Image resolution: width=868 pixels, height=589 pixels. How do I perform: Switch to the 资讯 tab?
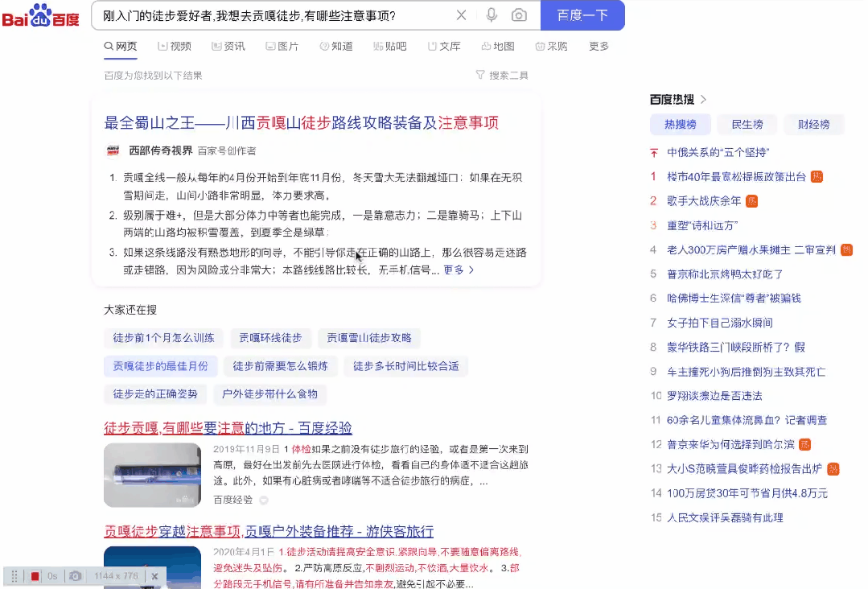click(x=228, y=47)
